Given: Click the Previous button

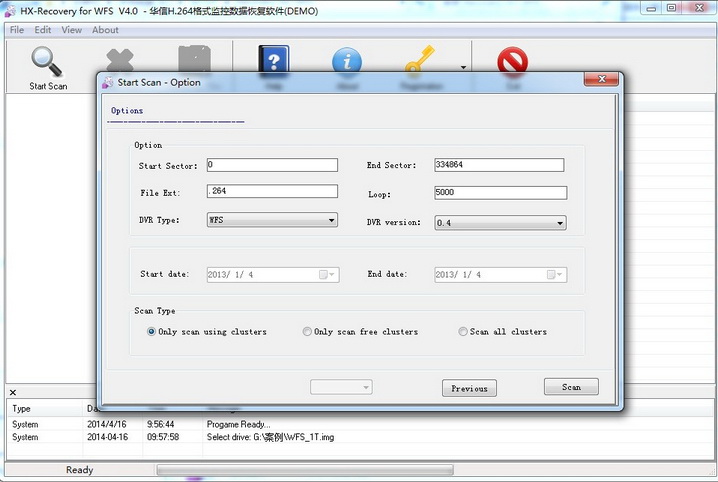Looking at the screenshot, I should coord(469,388).
